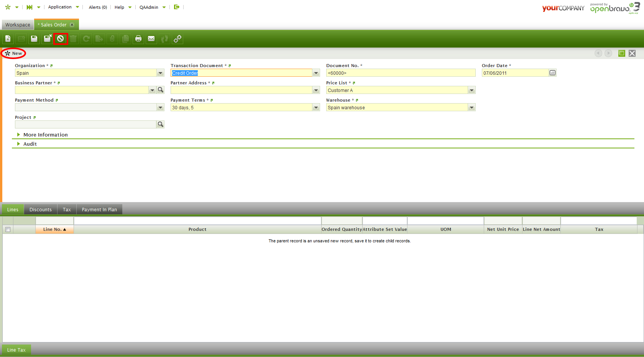Click the footprints audit trail icon
Screen dimensions: 644x357
point(164,39)
